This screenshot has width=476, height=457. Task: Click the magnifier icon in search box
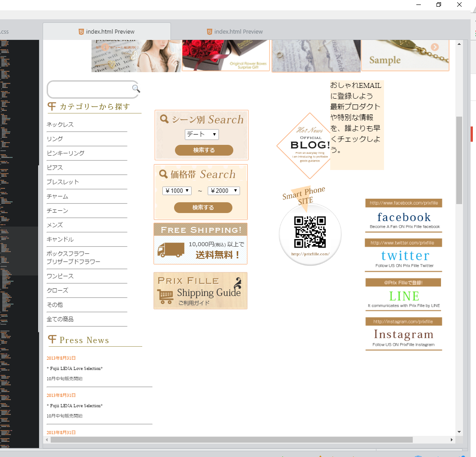[136, 89]
